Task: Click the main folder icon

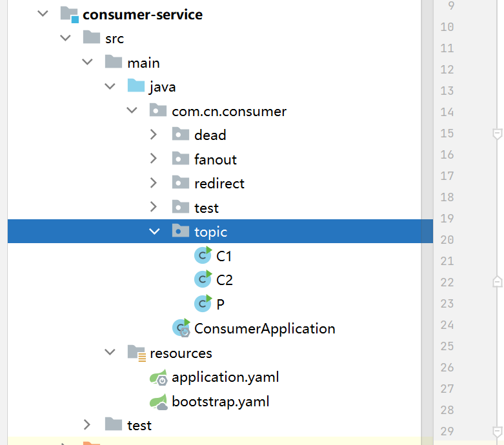Action: (114, 61)
